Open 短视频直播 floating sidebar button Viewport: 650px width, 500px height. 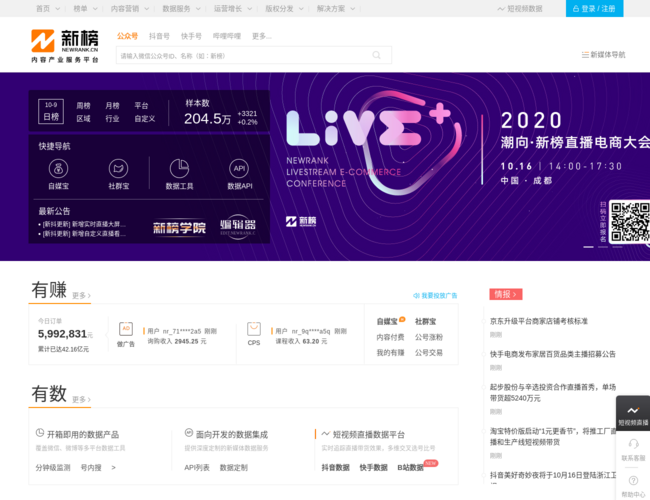click(633, 414)
